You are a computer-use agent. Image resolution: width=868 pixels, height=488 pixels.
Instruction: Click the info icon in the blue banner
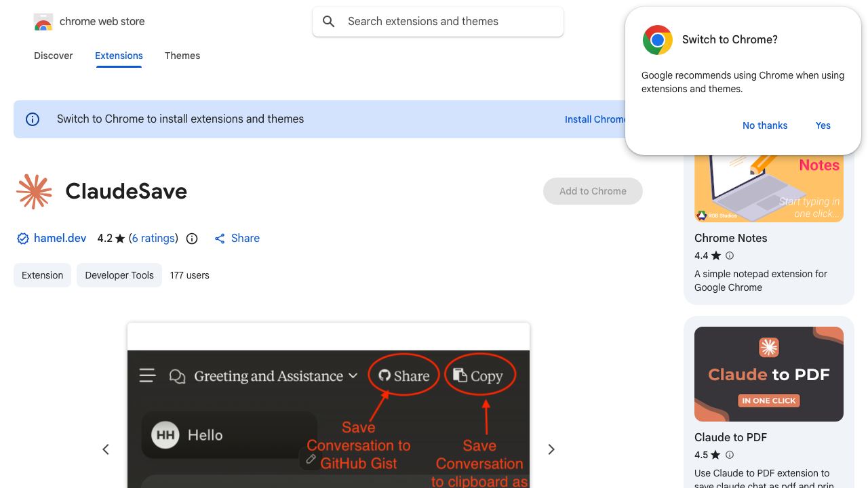point(33,119)
